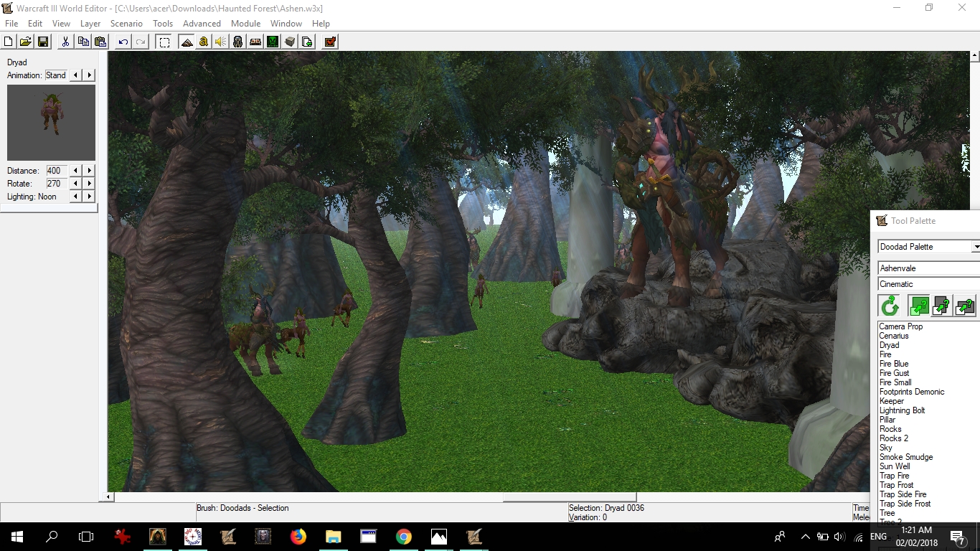
Task: Create a new map with toolbar icon
Action: click(9, 42)
